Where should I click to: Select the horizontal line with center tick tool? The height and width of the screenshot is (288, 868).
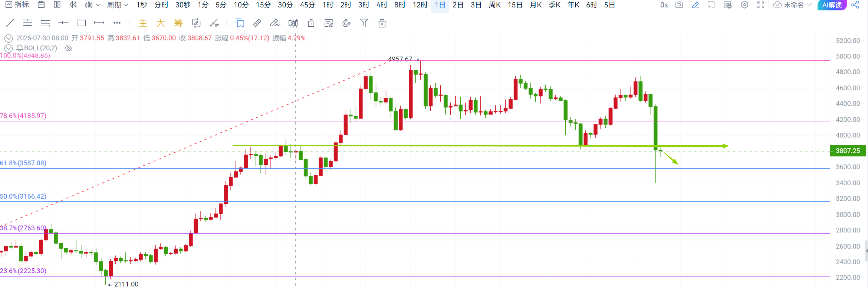(x=63, y=23)
